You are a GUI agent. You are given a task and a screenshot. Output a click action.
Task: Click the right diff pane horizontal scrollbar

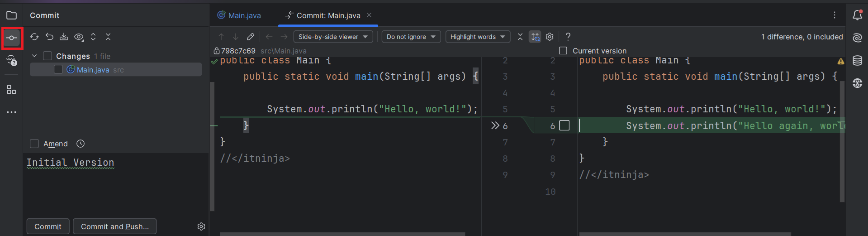click(x=685, y=234)
